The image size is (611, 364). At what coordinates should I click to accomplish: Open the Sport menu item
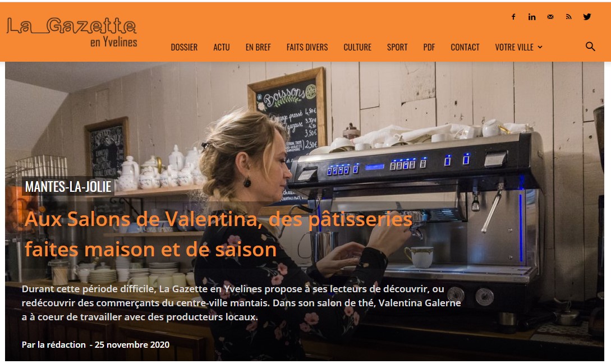[397, 47]
